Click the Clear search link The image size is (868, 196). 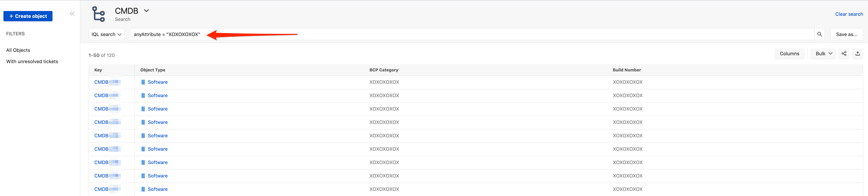(849, 14)
